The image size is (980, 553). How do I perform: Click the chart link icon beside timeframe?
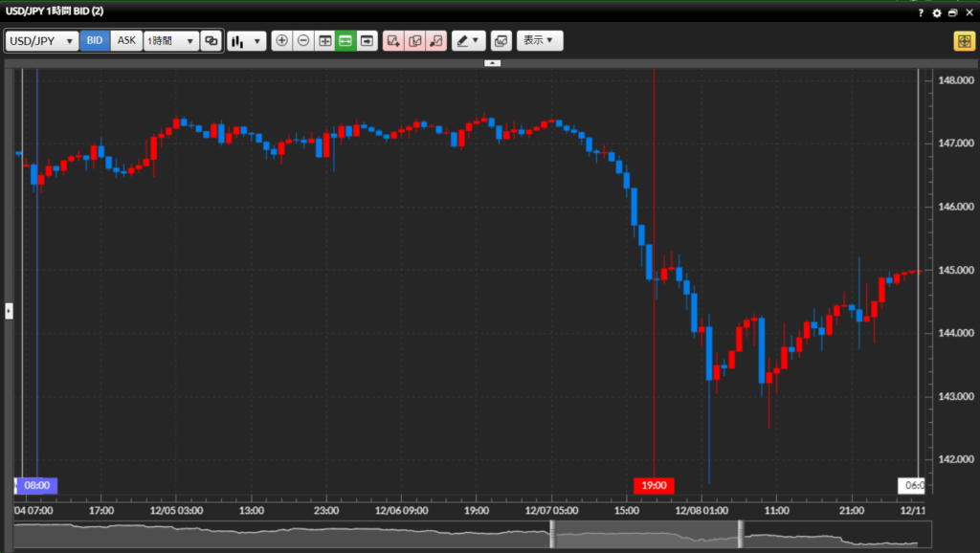[x=212, y=41]
